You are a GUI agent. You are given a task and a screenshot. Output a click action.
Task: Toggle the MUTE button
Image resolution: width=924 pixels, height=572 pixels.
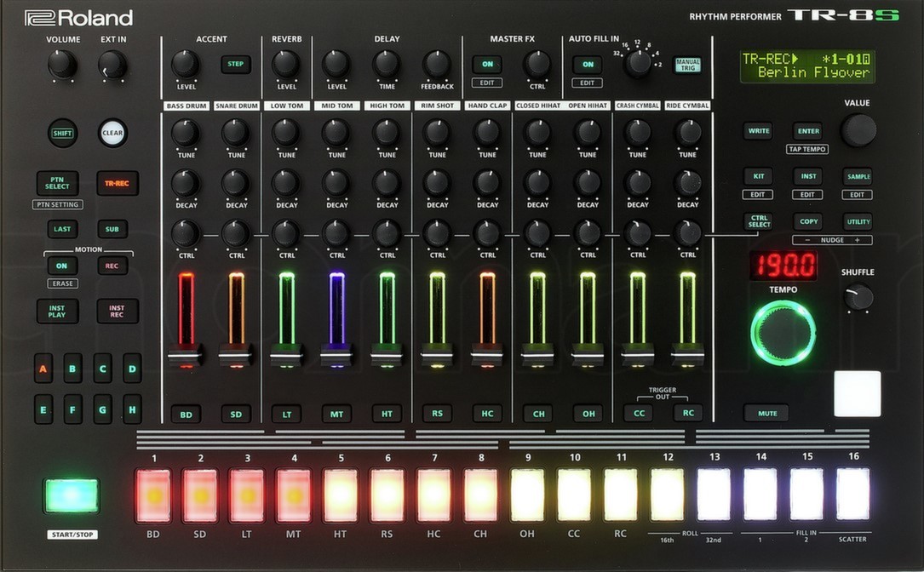click(x=766, y=413)
